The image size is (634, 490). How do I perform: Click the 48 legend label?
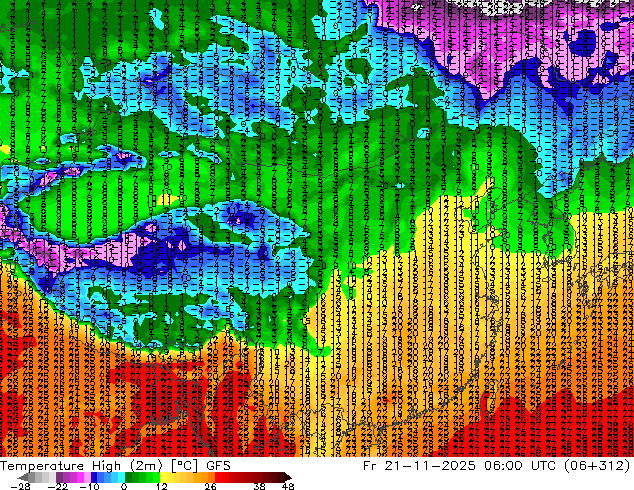coord(288,486)
